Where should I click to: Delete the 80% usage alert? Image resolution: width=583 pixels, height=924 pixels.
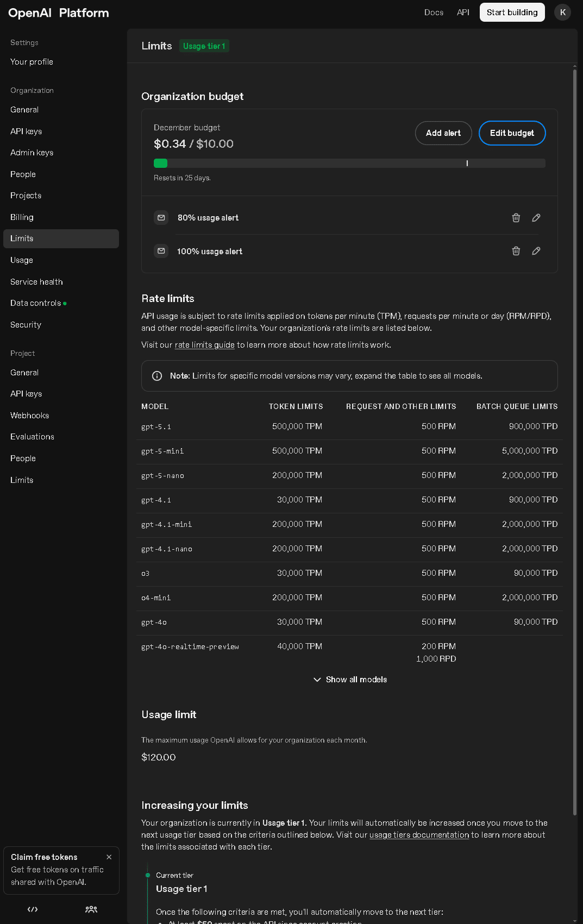click(x=516, y=218)
